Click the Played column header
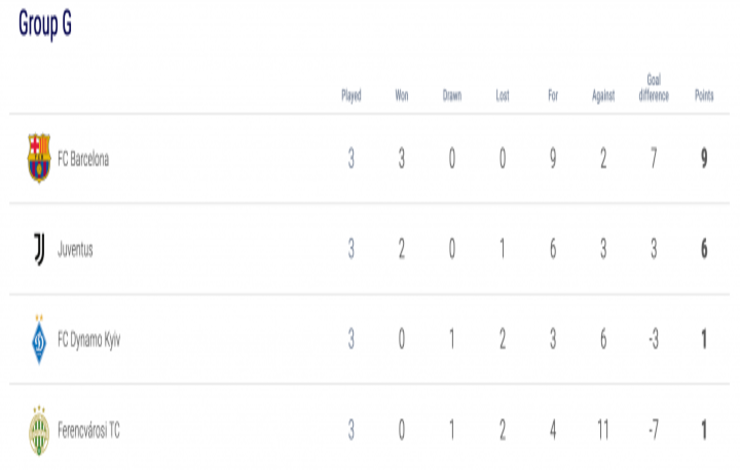The width and height of the screenshot is (740, 470). click(x=351, y=96)
